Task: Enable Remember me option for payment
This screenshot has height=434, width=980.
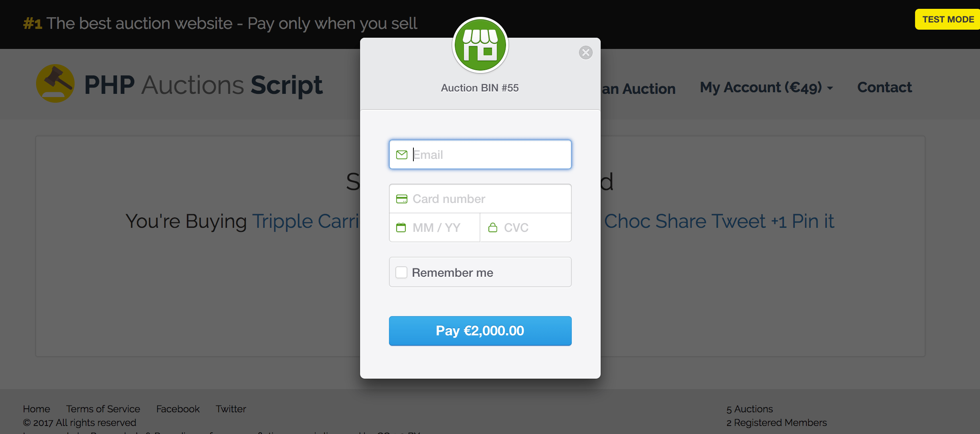Action: point(401,272)
